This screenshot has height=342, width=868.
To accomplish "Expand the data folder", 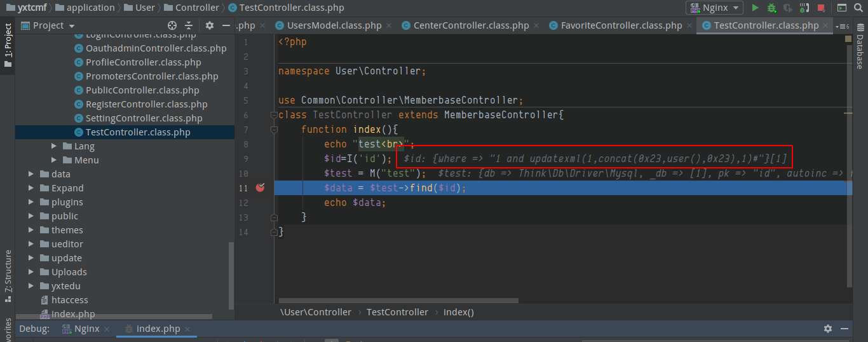I will click(31, 174).
